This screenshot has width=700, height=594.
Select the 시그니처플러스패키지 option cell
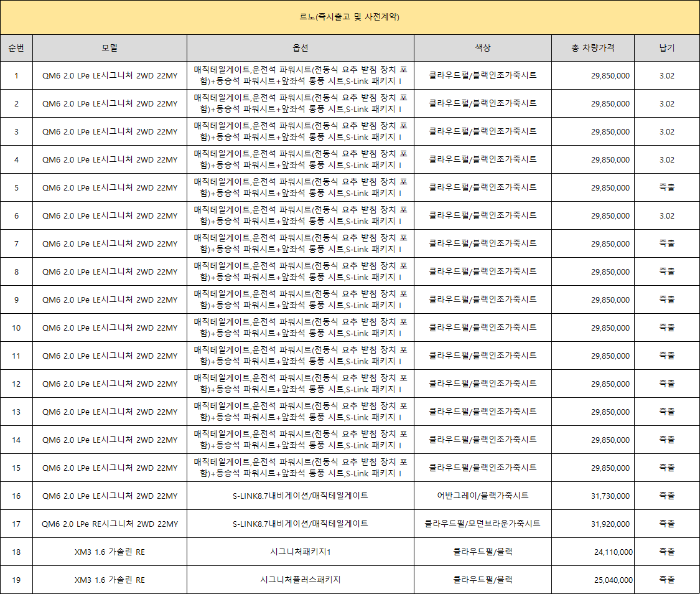pyautogui.click(x=301, y=580)
